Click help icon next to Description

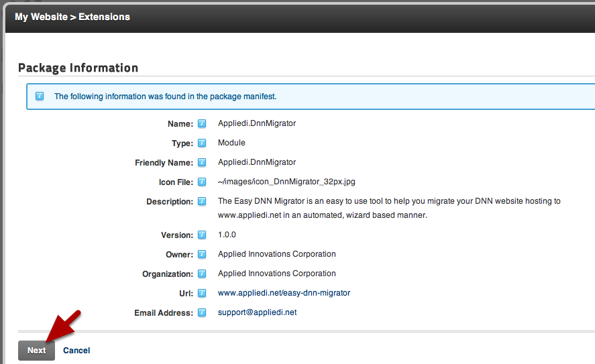coord(202,201)
